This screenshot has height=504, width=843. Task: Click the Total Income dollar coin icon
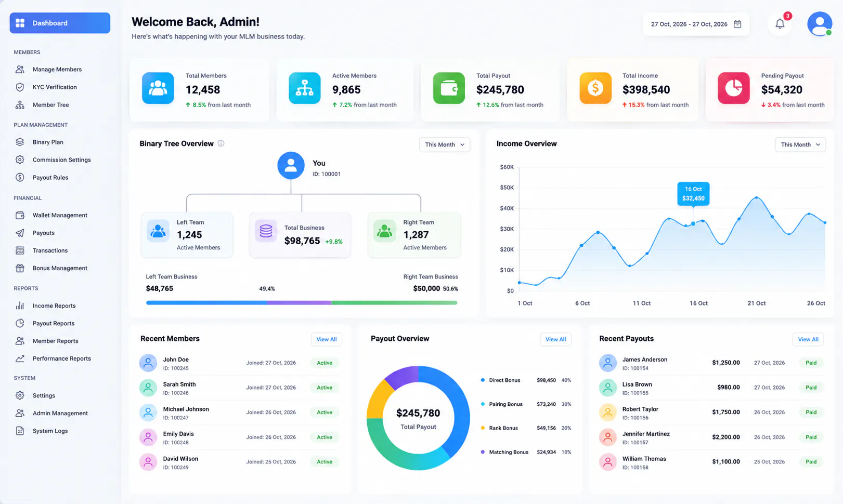(595, 88)
